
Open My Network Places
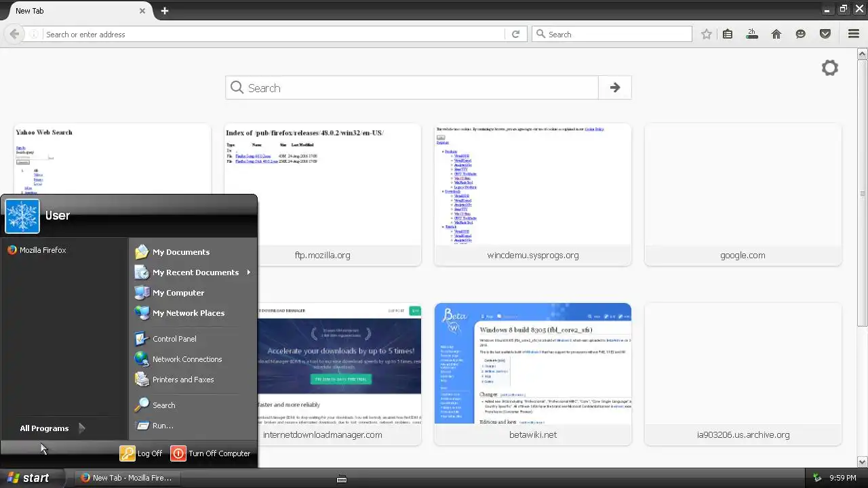180,313
